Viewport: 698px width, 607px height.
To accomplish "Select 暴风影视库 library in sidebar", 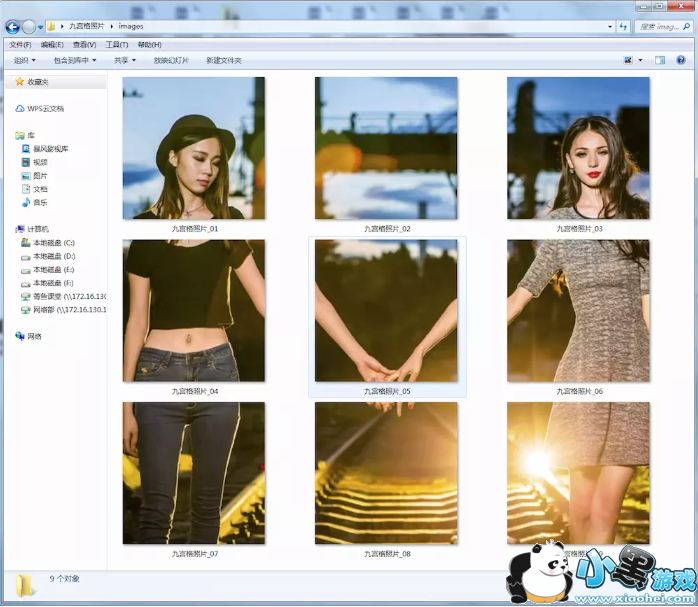I will coord(50,148).
